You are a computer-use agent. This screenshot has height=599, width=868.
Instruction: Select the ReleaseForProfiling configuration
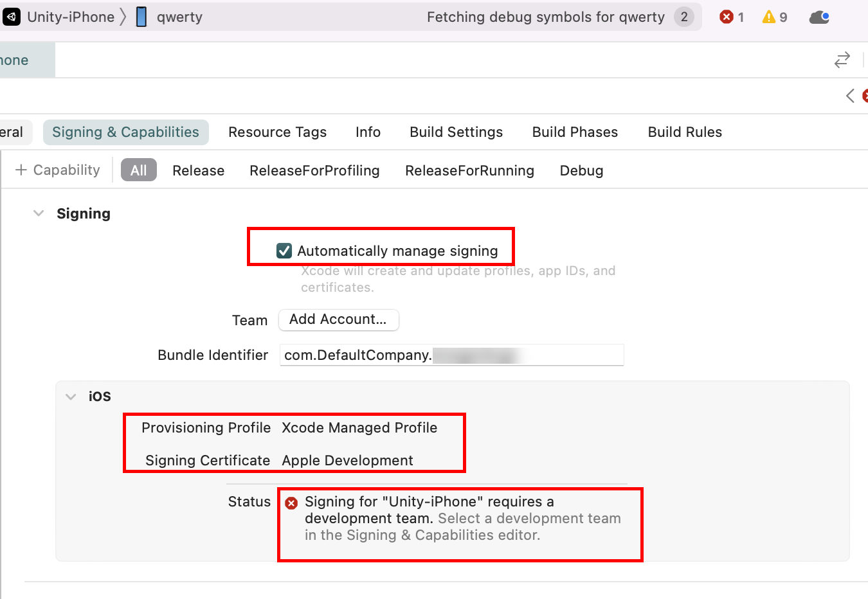(x=314, y=170)
